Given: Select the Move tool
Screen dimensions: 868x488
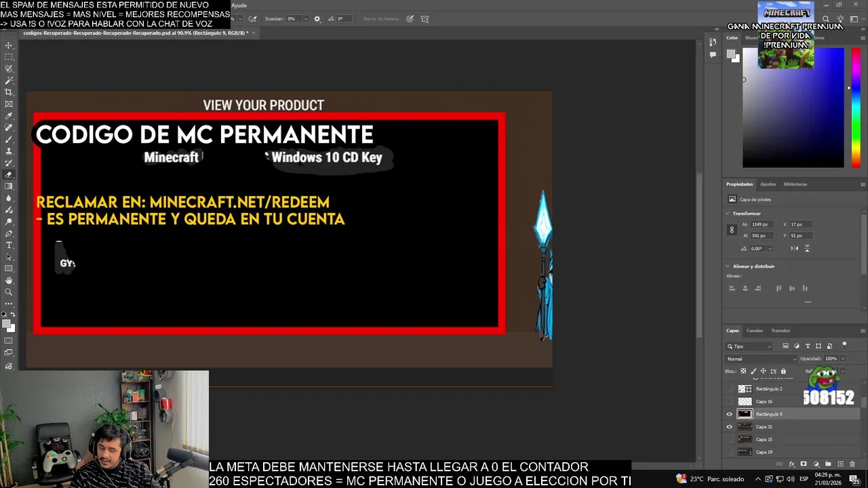Looking at the screenshot, I should [x=9, y=45].
